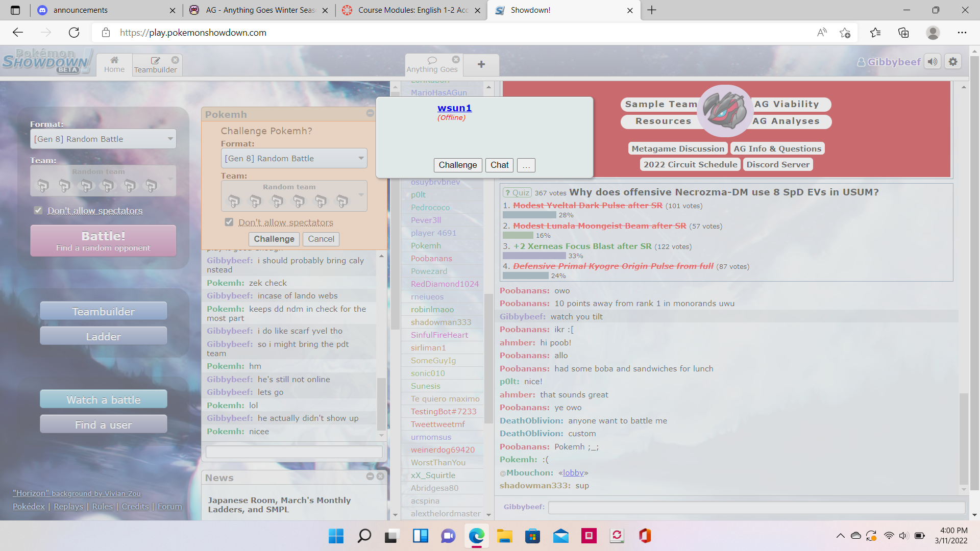Open browser settings and more menu
The width and height of the screenshot is (980, 551).
(962, 33)
